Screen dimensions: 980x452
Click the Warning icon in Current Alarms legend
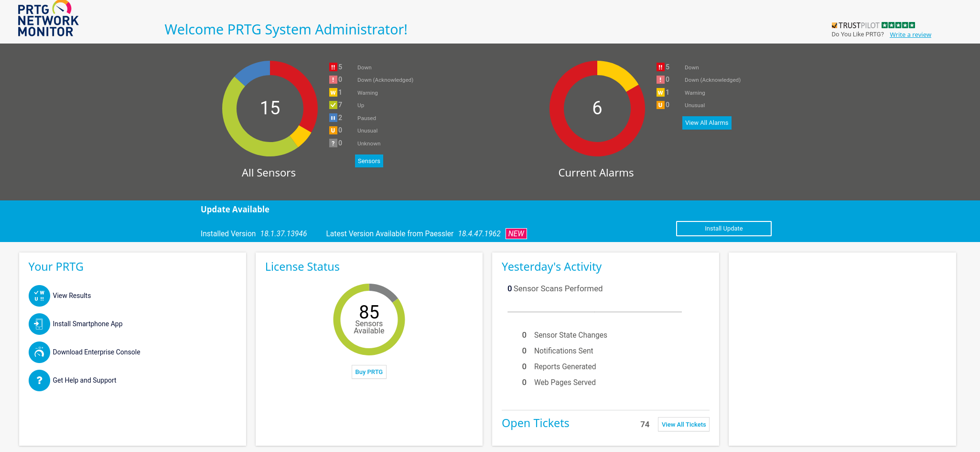[660, 93]
